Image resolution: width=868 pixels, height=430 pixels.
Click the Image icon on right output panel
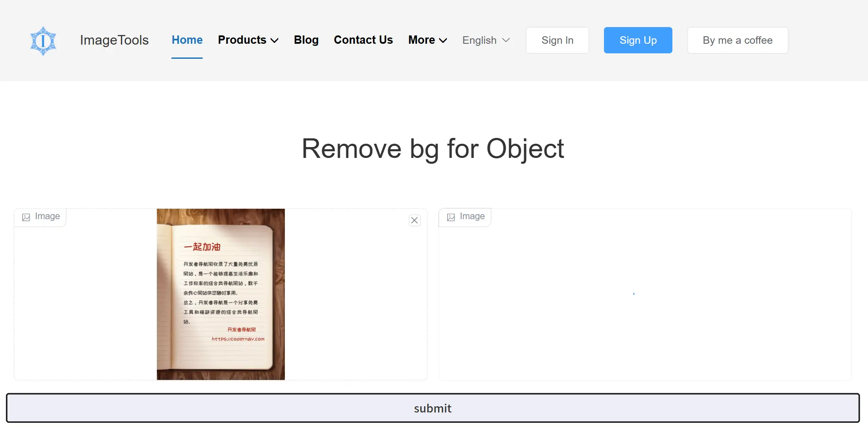pos(451,217)
